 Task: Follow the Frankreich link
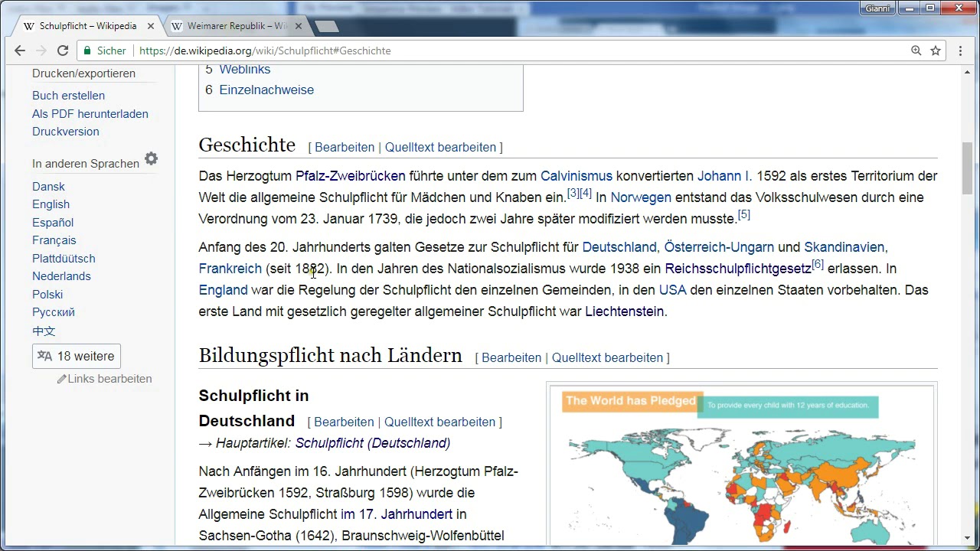coord(230,269)
